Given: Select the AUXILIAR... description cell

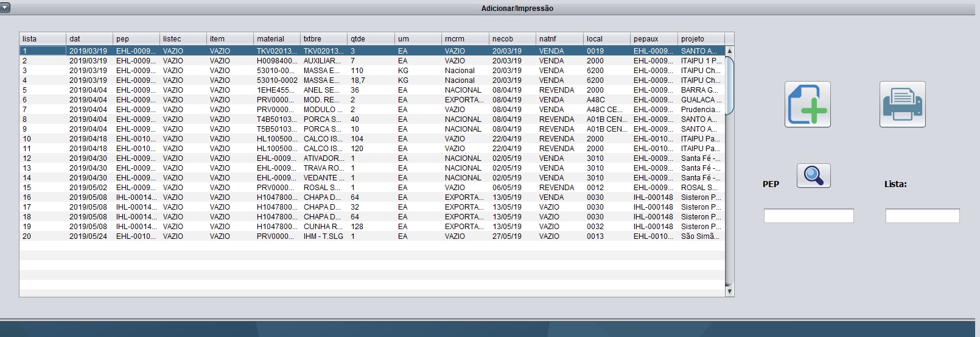Looking at the screenshot, I should 324,61.
